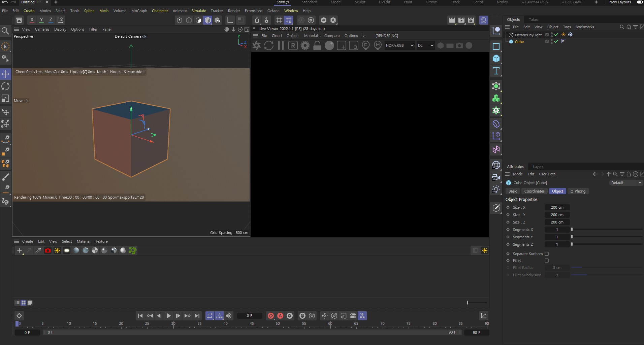The width and height of the screenshot is (644, 345).
Task: Open the MoGraph menu
Action: [x=139, y=11]
